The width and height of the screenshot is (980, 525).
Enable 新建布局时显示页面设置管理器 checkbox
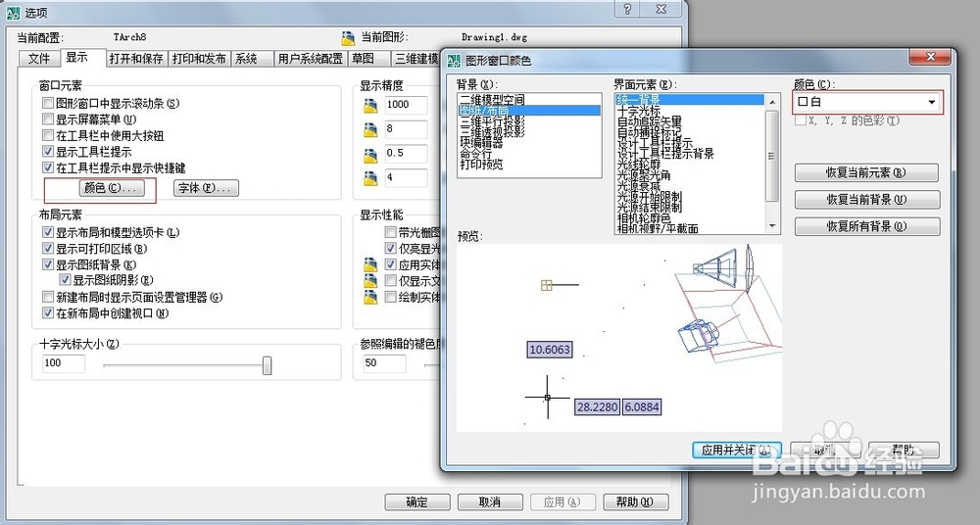[x=47, y=297]
